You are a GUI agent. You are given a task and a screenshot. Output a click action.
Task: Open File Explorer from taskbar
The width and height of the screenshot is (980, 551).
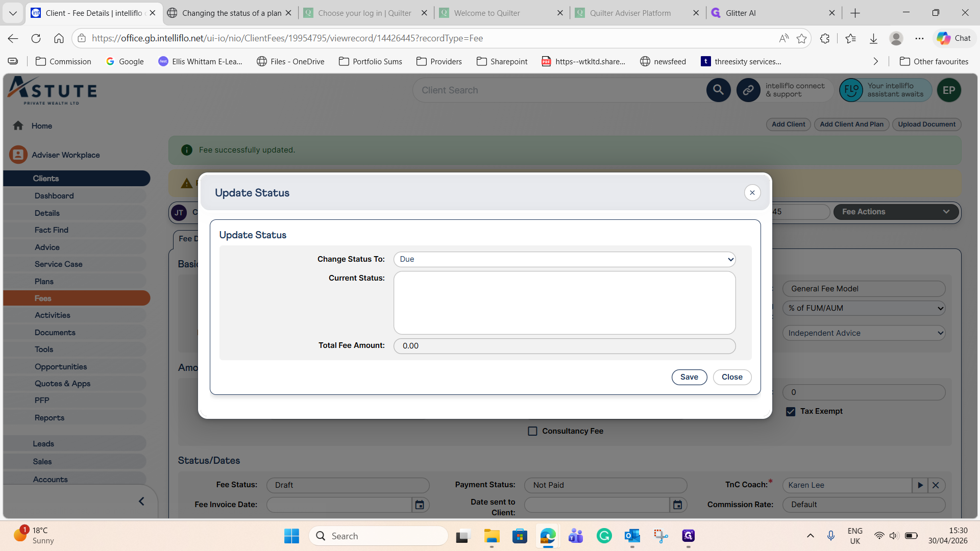(x=492, y=536)
